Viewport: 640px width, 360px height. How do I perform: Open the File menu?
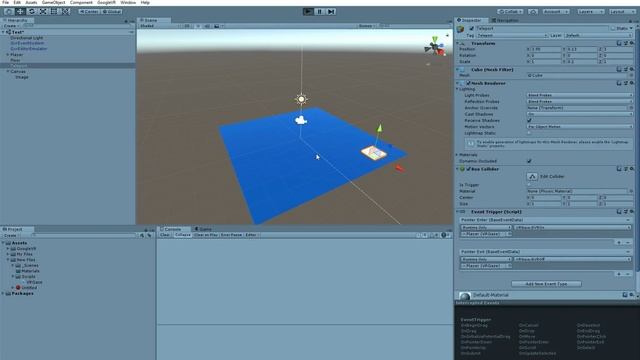tap(5, 2)
